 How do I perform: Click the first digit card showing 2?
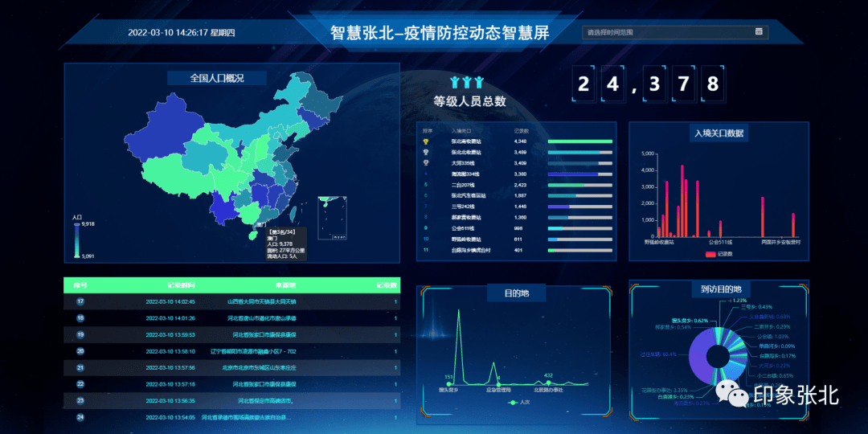tap(583, 84)
